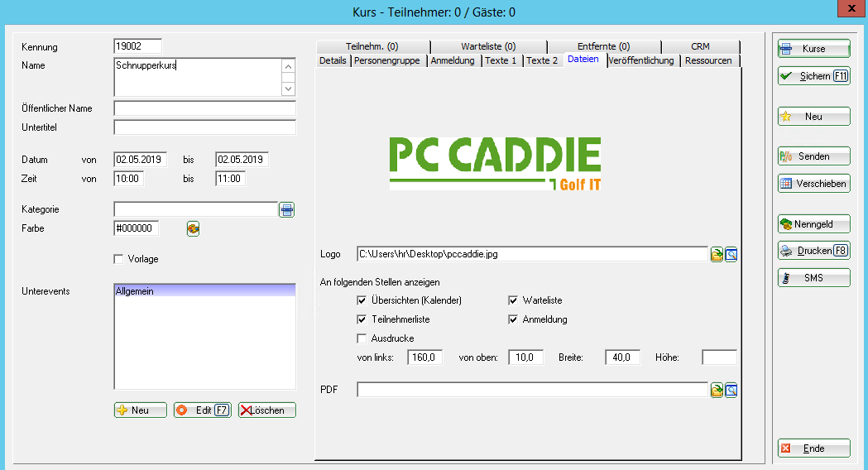Screen dimensions: 868x470
Task: Switch to the Veröffentlichung tab
Action: (643, 61)
